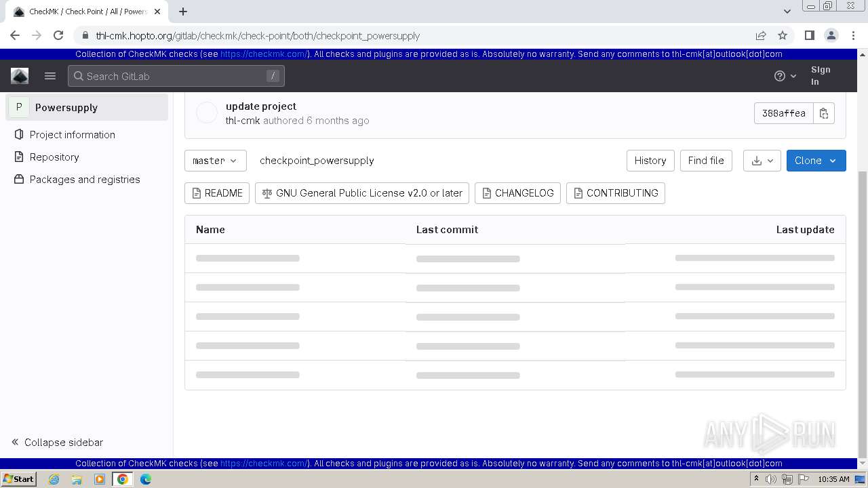
Task: Click the Name column header
Action: pyautogui.click(x=210, y=230)
